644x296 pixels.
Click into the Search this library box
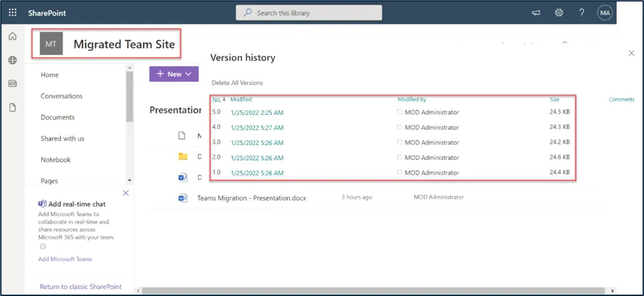click(309, 13)
